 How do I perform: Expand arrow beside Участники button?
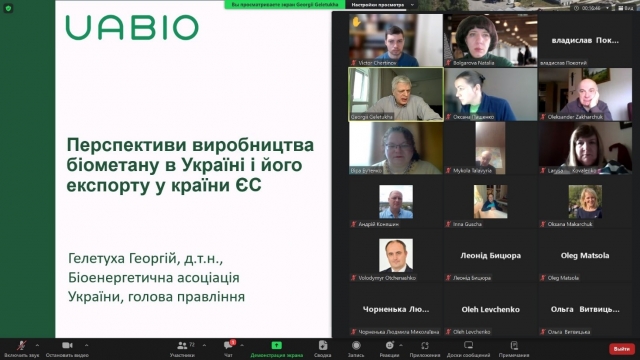pos(204,345)
